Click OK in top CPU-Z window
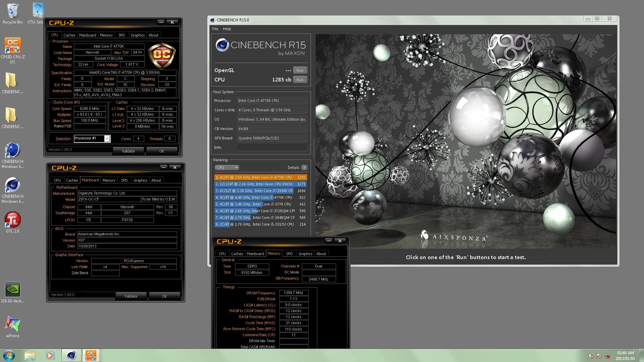 [x=162, y=151]
